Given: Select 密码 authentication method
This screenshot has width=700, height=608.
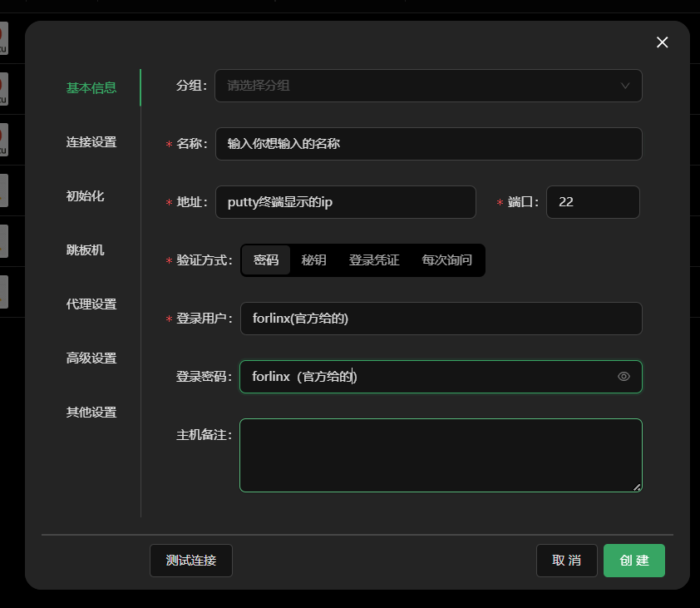Looking at the screenshot, I should 266,260.
